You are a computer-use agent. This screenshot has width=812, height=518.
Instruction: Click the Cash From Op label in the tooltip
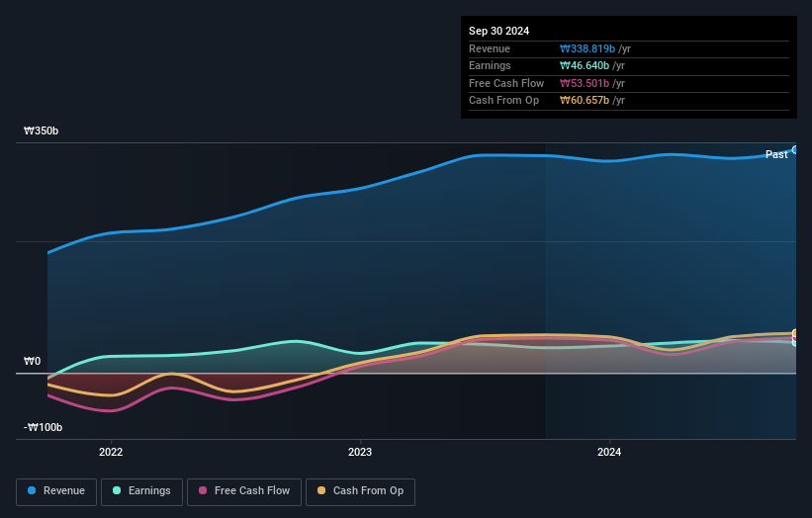point(503,101)
